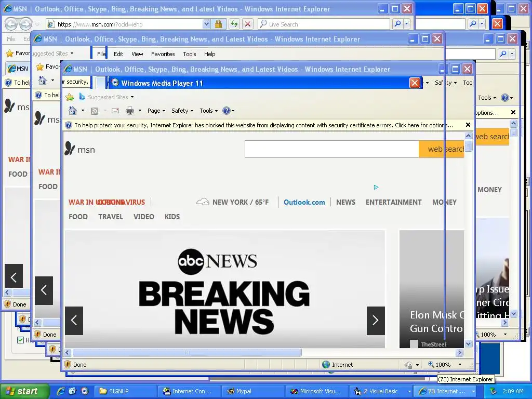
Task: Go to the ENTERTAINMENT section link
Action: 393,202
